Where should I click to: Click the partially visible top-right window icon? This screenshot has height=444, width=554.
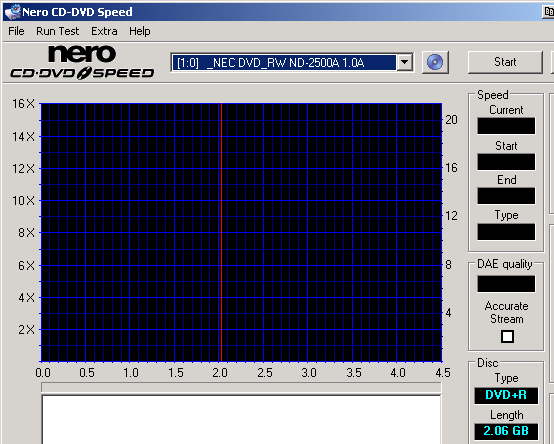coord(548,11)
